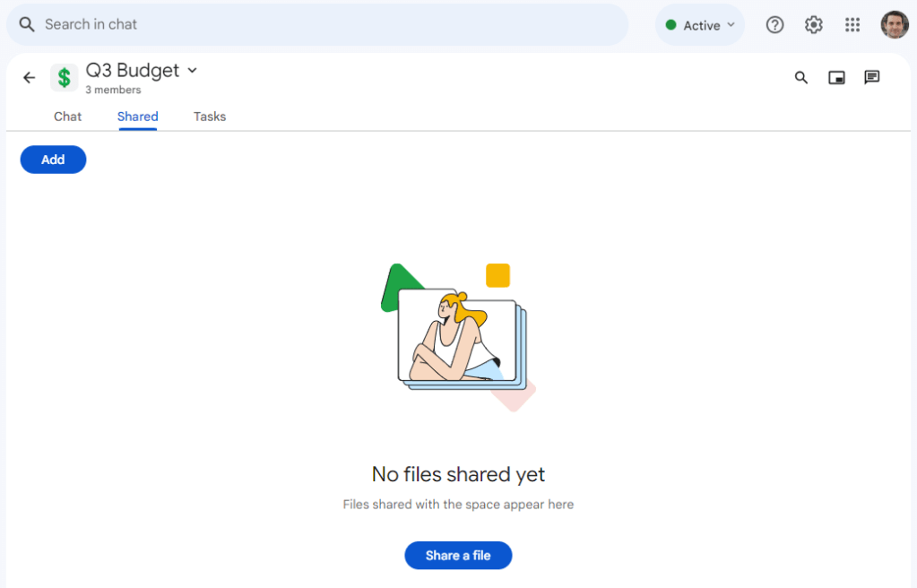Click the Search in chat field

tap(317, 24)
